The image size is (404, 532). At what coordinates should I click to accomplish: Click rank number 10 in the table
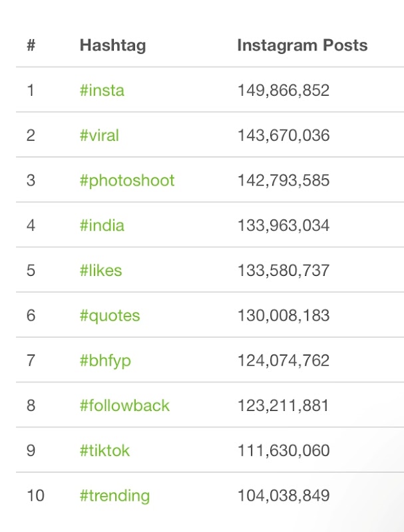pos(34,495)
